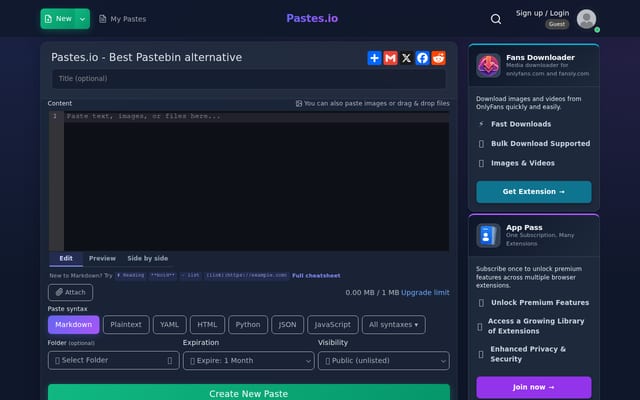640x400 pixels.
Task: Open the Upgrade limit link
Action: (x=425, y=293)
